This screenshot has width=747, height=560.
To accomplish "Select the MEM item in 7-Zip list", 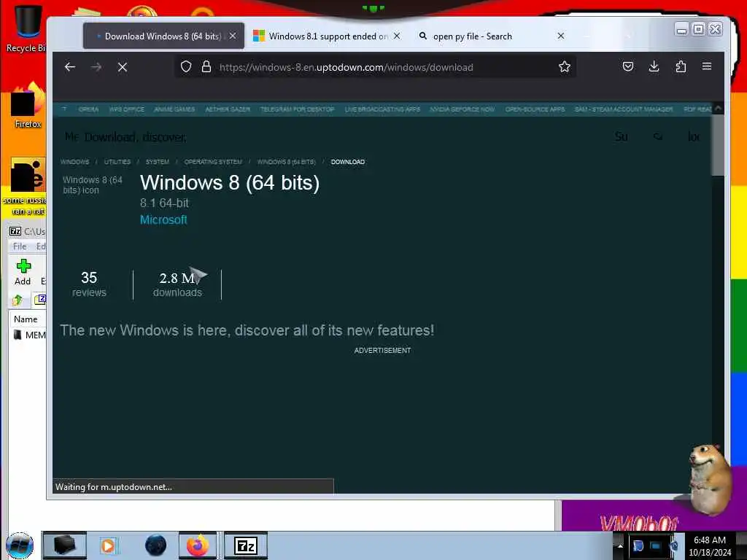I will coord(29,335).
